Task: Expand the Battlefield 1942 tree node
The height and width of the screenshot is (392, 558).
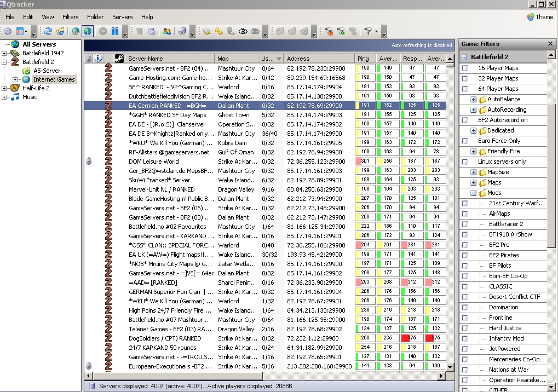Action: pyautogui.click(x=4, y=53)
